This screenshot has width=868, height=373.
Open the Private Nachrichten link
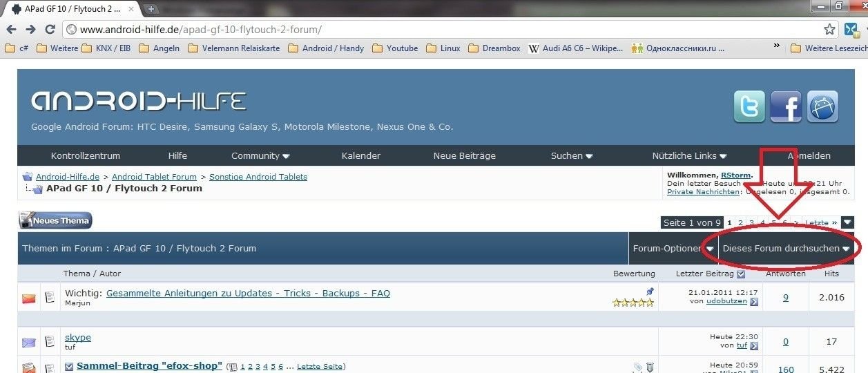703,191
